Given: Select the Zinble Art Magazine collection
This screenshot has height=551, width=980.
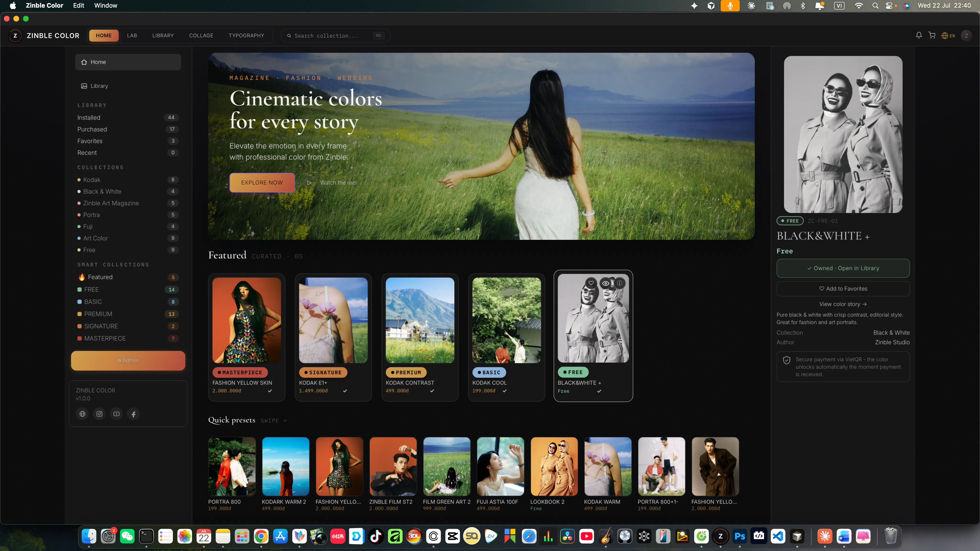Looking at the screenshot, I should (128, 203).
